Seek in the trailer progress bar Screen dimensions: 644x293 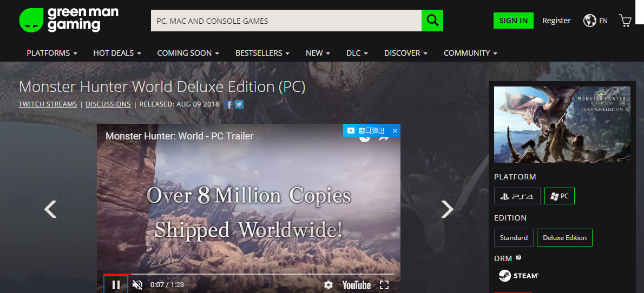pyautogui.click(x=248, y=274)
